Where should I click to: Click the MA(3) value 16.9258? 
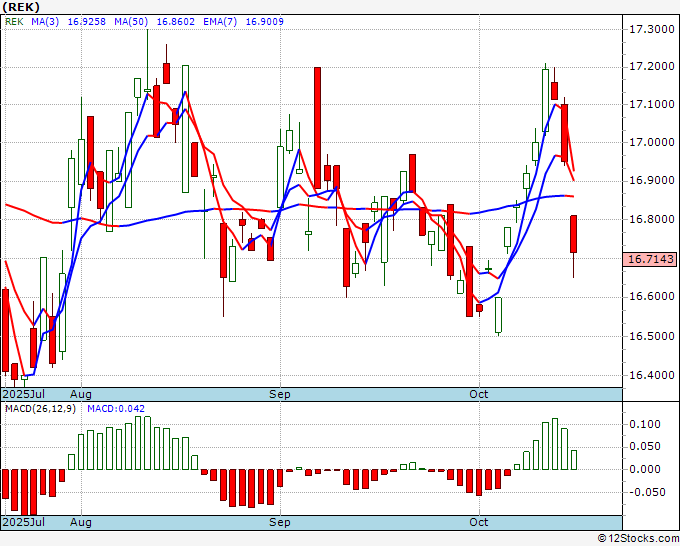pos(87,22)
